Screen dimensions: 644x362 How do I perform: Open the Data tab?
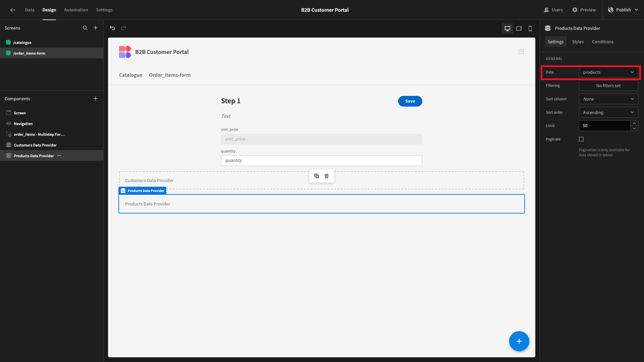(30, 10)
